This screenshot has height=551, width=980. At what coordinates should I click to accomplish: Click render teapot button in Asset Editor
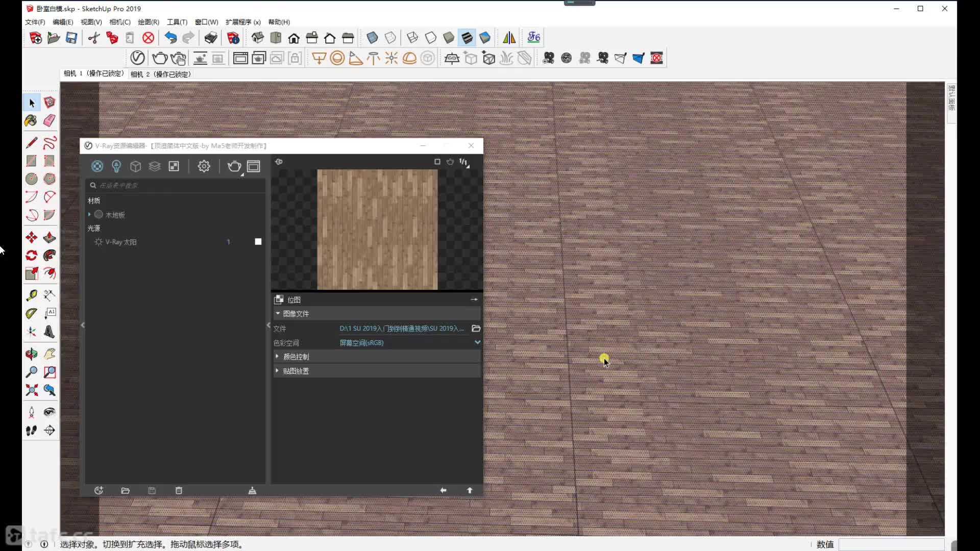click(x=234, y=166)
